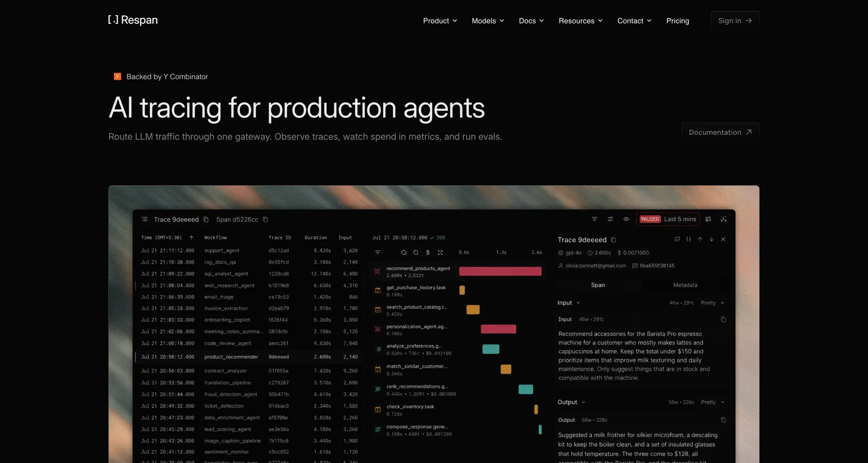Open the Pretty format dropdown for Output
Viewport: 868px width, 463px height.
click(712, 402)
